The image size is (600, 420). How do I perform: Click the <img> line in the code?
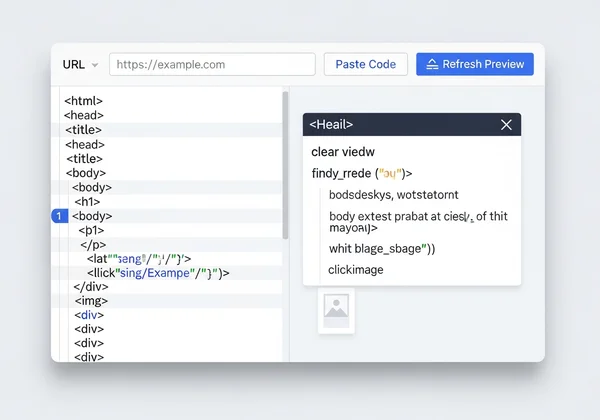coord(91,301)
